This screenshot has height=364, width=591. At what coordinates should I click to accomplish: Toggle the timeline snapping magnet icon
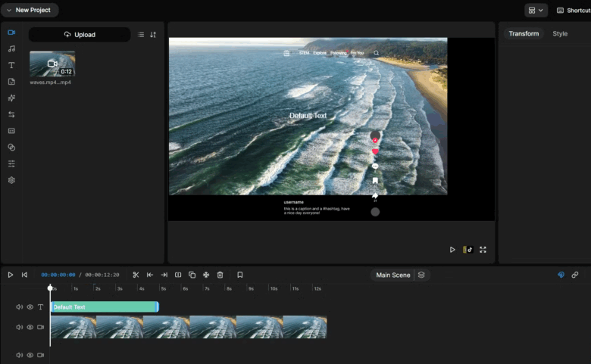(561, 275)
